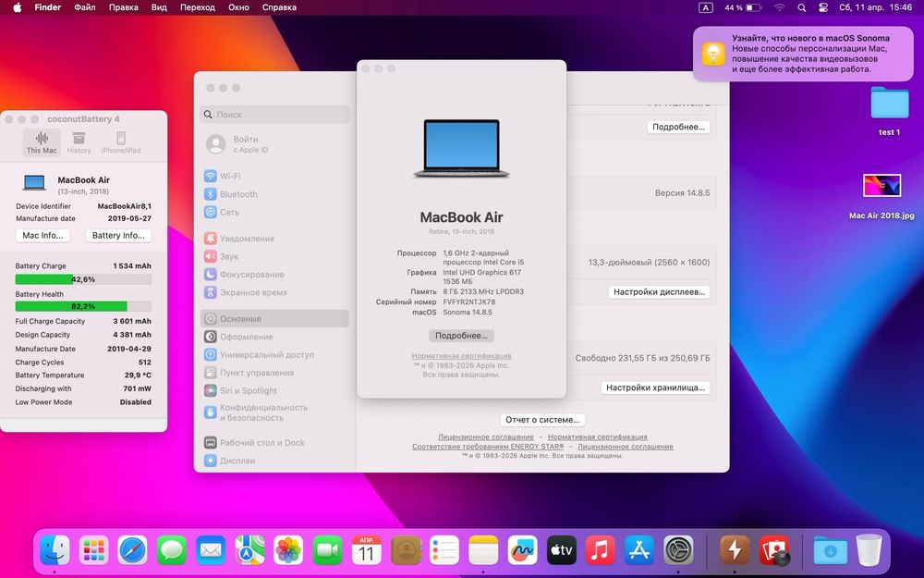Viewport: 924px width, 578px height.
Task: Launch Safari from the Dock
Action: tap(132, 551)
